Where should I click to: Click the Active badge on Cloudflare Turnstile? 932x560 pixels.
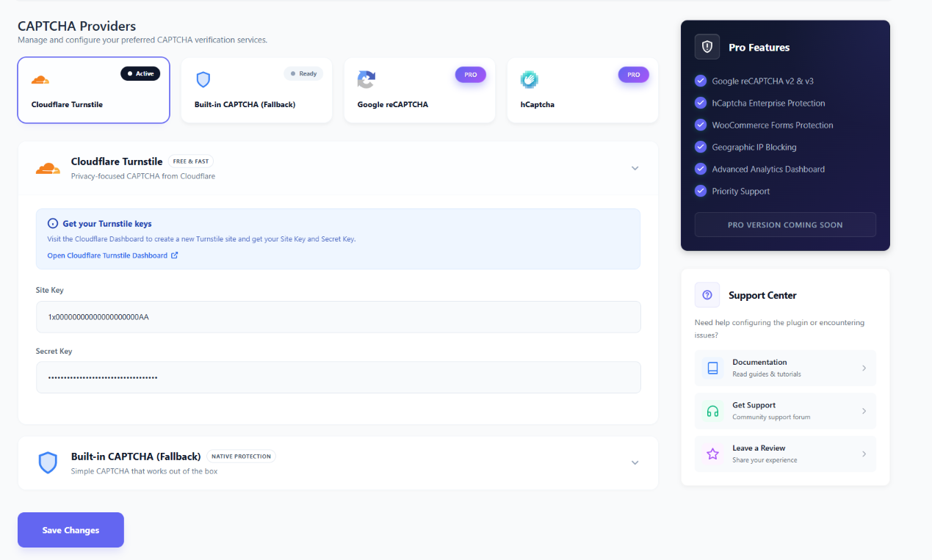(140, 73)
